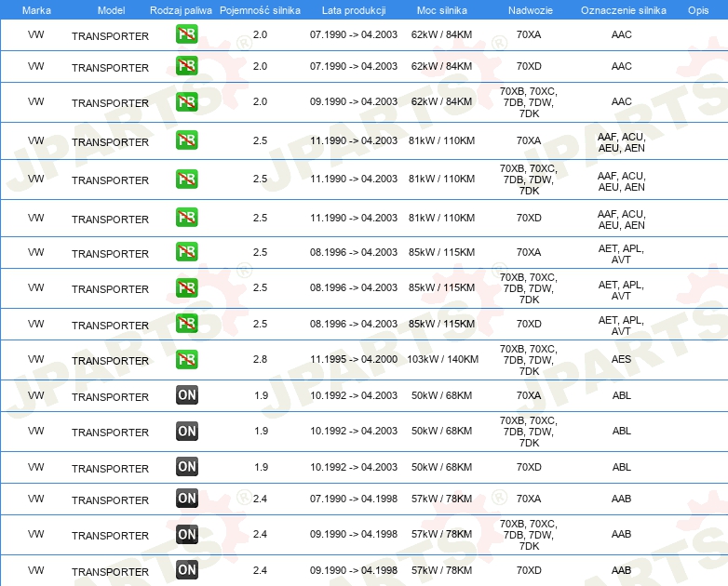Select AAC code in the 09.1990 row
Image resolution: width=728 pixels, height=586 pixels.
(x=621, y=101)
